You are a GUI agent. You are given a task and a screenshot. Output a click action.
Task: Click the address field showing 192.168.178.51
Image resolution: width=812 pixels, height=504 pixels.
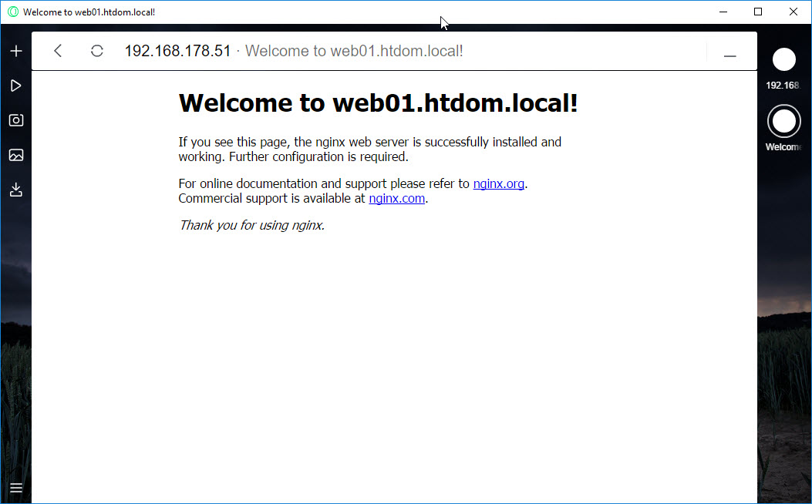[177, 51]
